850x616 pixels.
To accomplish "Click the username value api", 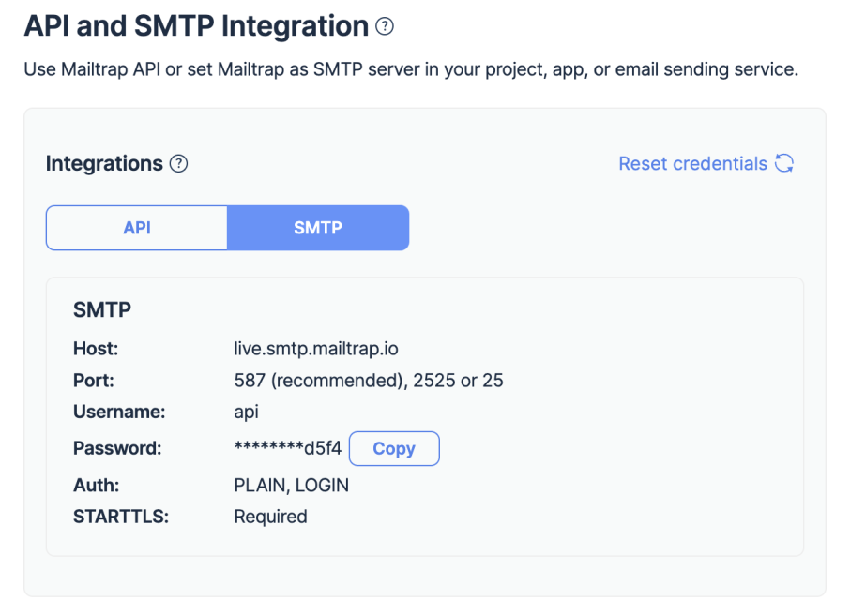I will click(x=246, y=412).
